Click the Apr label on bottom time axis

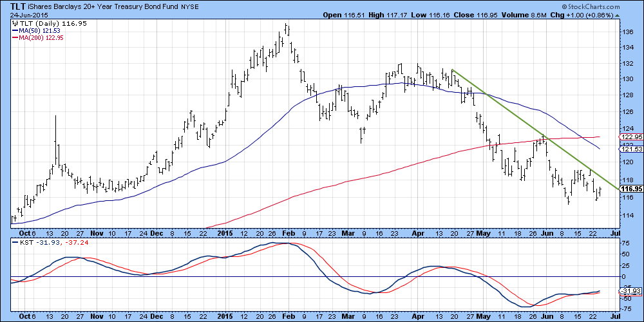[x=417, y=317]
